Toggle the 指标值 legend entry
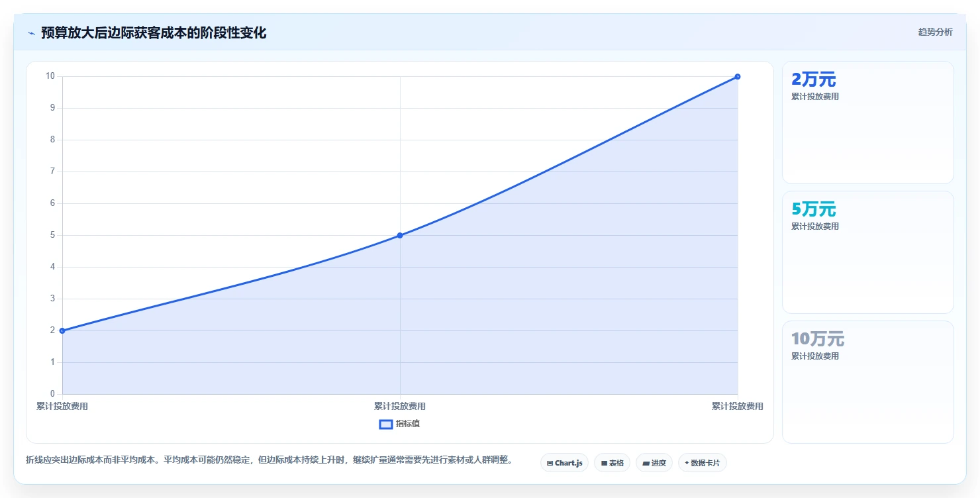This screenshot has height=498, width=980. pos(399,424)
